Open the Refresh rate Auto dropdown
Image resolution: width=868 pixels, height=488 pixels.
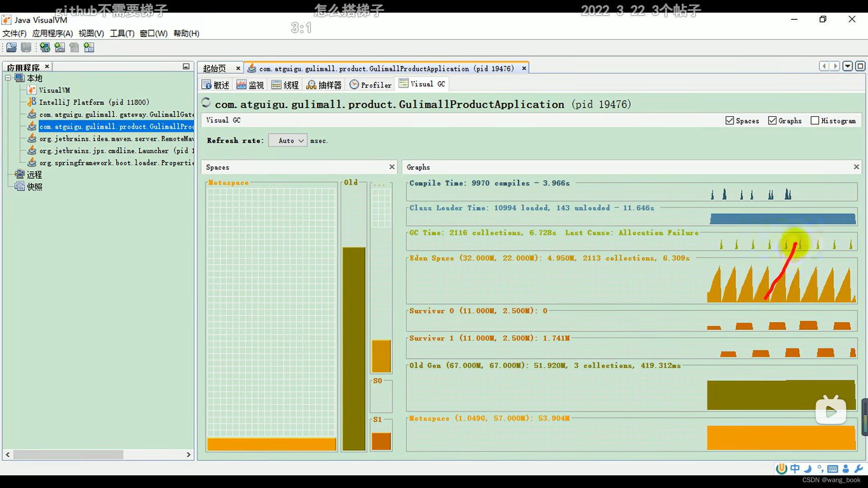(288, 141)
